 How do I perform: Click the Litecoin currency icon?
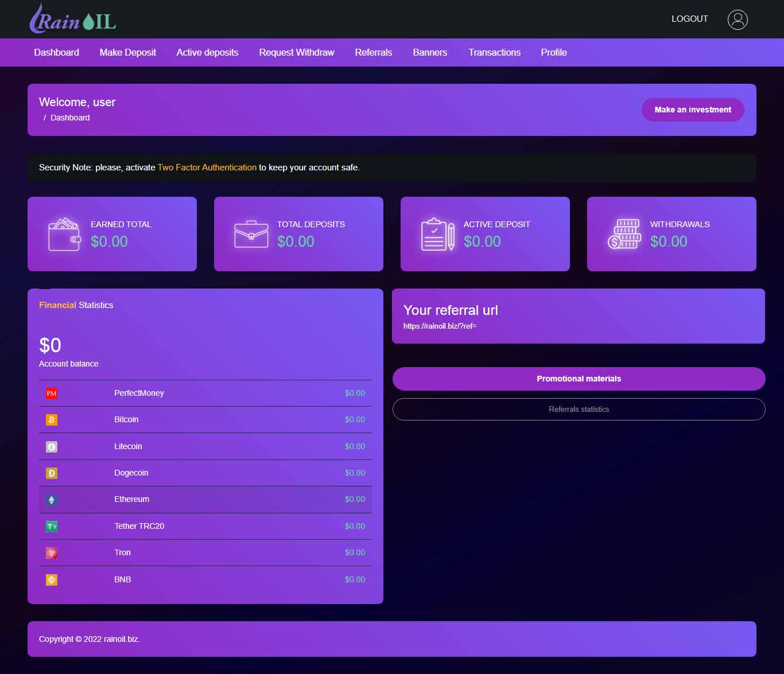52,447
